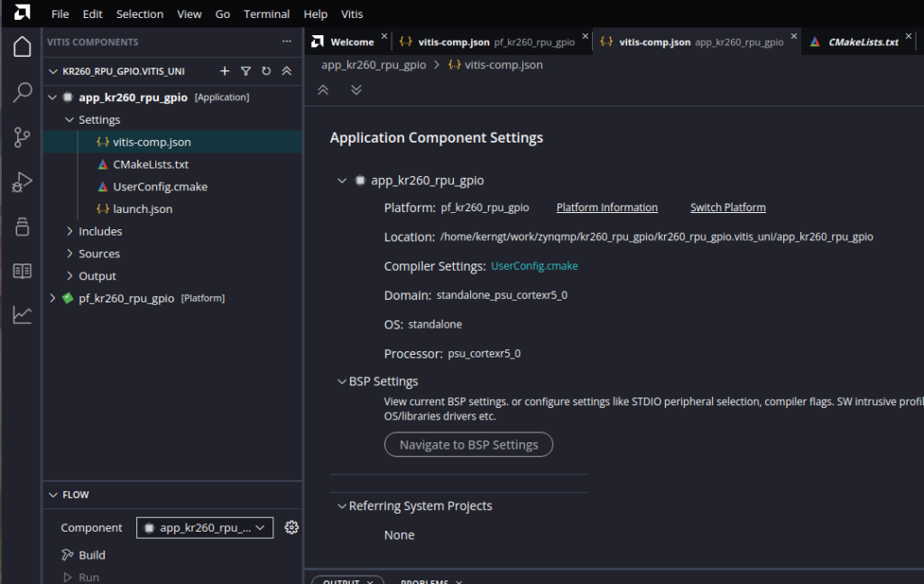924x584 pixels.
Task: Close the pf_kr260_rpu_gpio vitis-comp.json tab
Action: coord(585,36)
